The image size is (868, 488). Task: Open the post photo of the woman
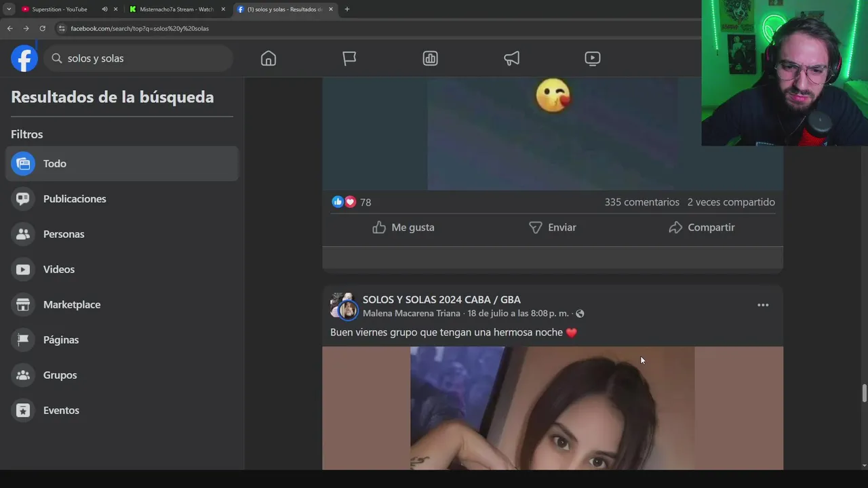pyautogui.click(x=552, y=408)
